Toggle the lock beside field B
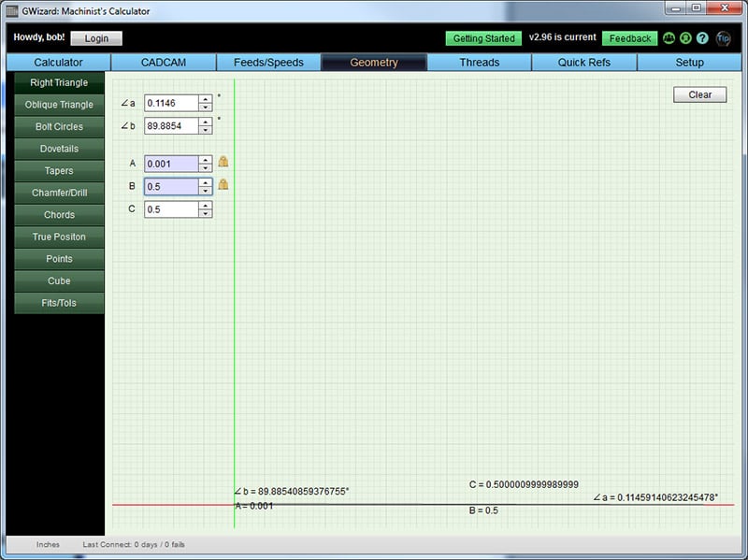This screenshot has width=748, height=560. click(224, 185)
